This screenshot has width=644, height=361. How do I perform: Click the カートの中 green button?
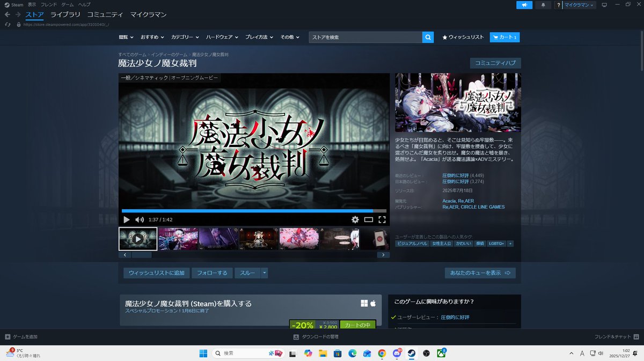[x=357, y=325]
